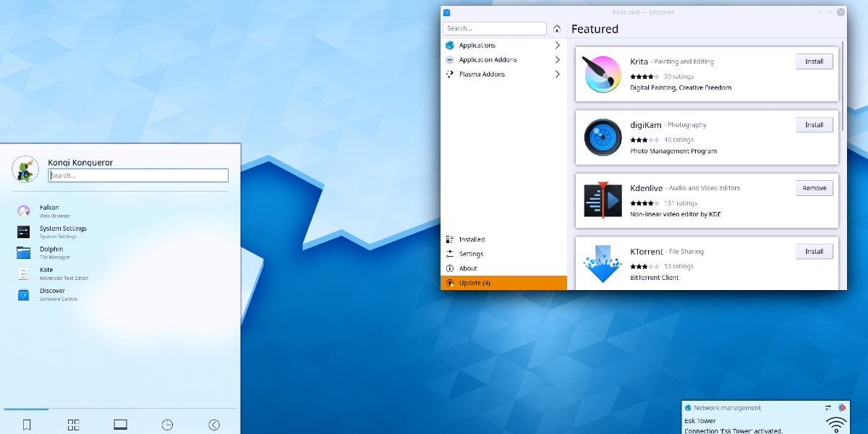The width and height of the screenshot is (868, 434).
Task: Open Installed section in Discover sidebar
Action: pyautogui.click(x=472, y=239)
